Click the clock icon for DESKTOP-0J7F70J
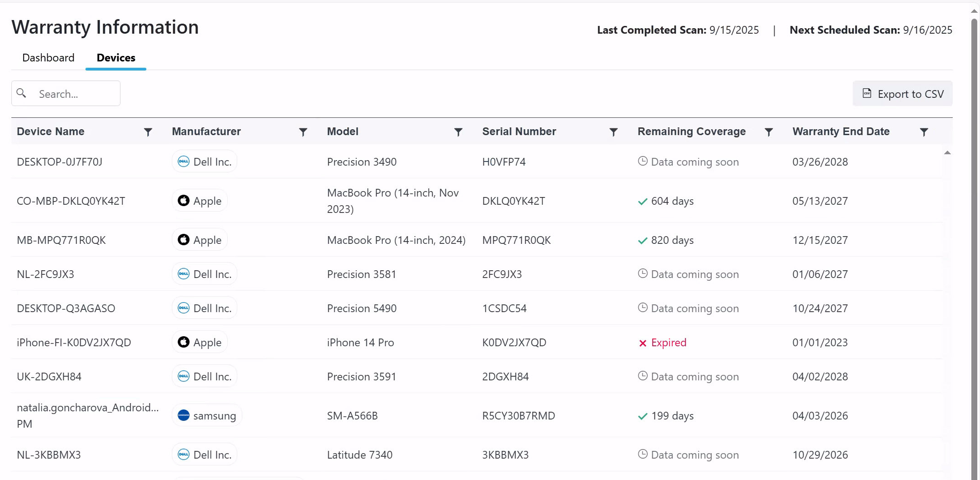Screen dimensions: 980x480 point(643,161)
